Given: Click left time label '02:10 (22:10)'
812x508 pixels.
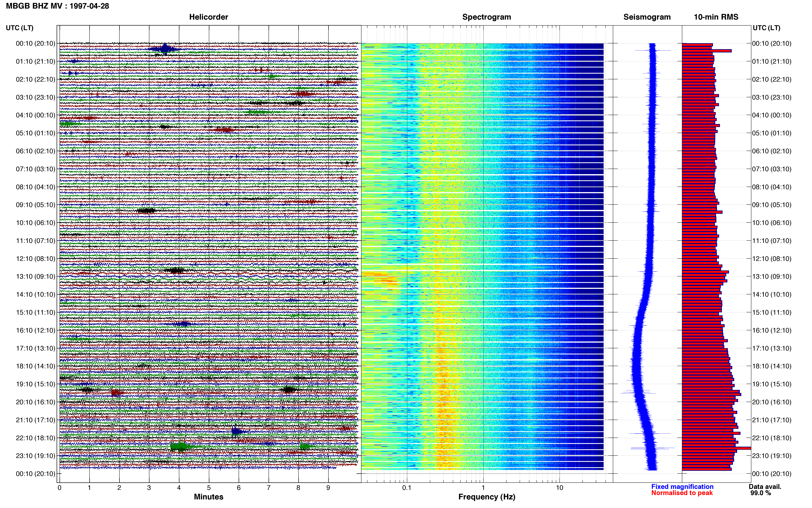Looking at the screenshot, I should point(36,79).
